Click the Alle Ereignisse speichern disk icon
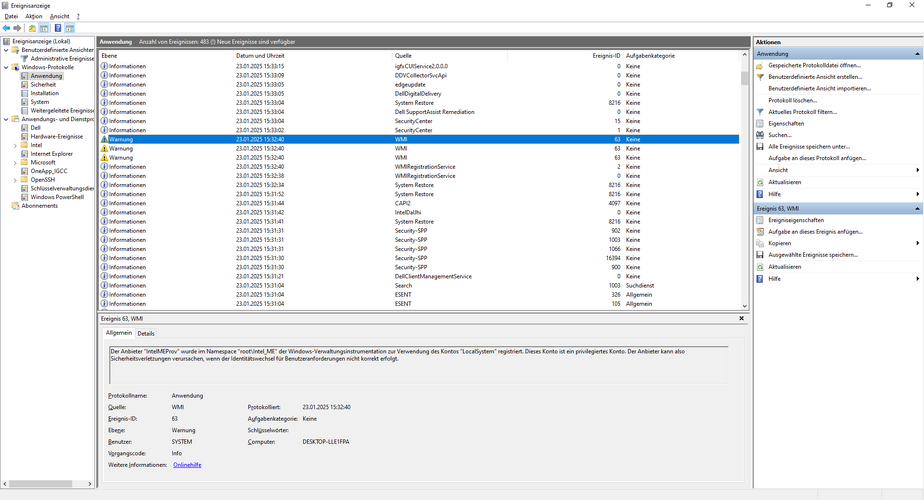The image size is (924, 500). click(760, 147)
